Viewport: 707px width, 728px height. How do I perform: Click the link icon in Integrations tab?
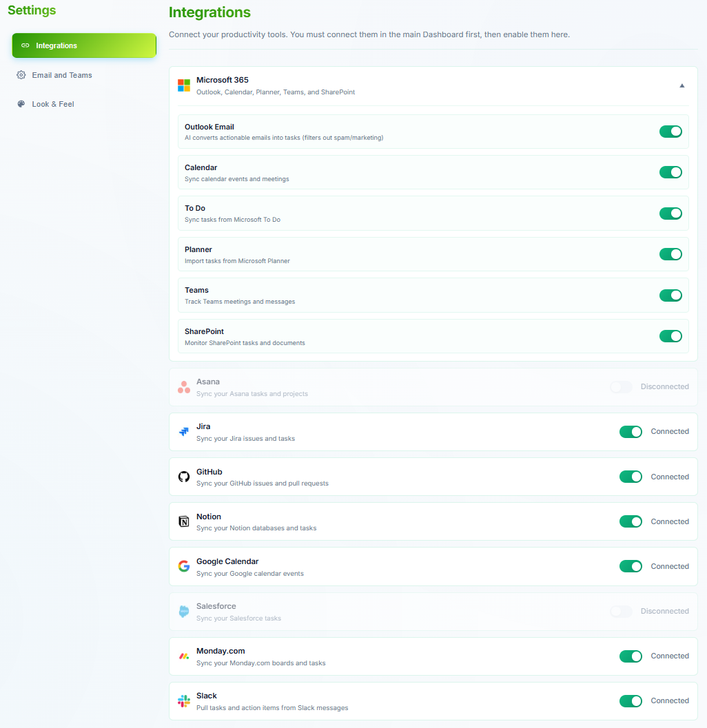pyautogui.click(x=25, y=45)
